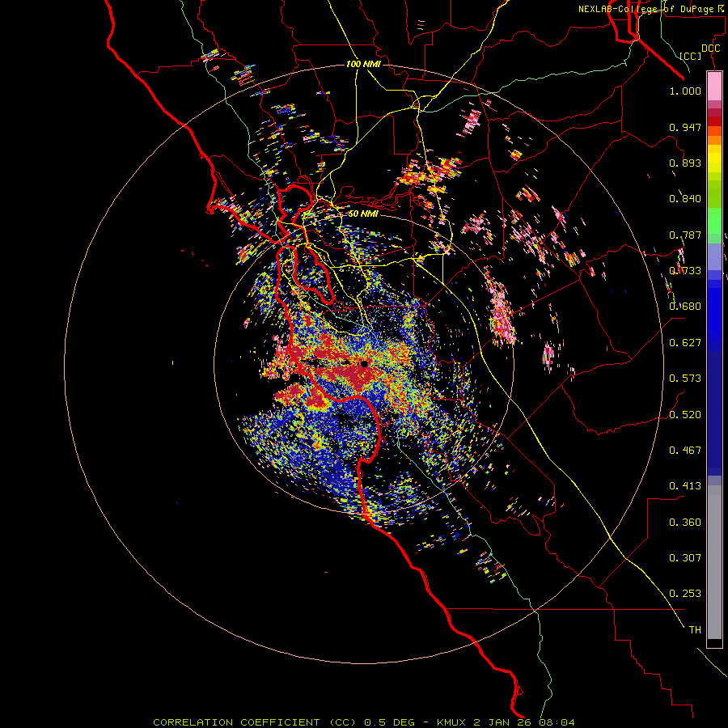
Task: Pick the bright green segment of color bar
Action: pos(714,220)
